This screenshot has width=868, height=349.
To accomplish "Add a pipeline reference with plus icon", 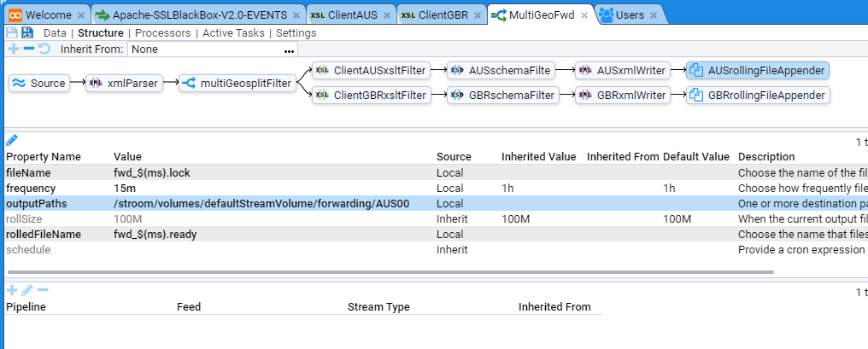I will (12, 290).
